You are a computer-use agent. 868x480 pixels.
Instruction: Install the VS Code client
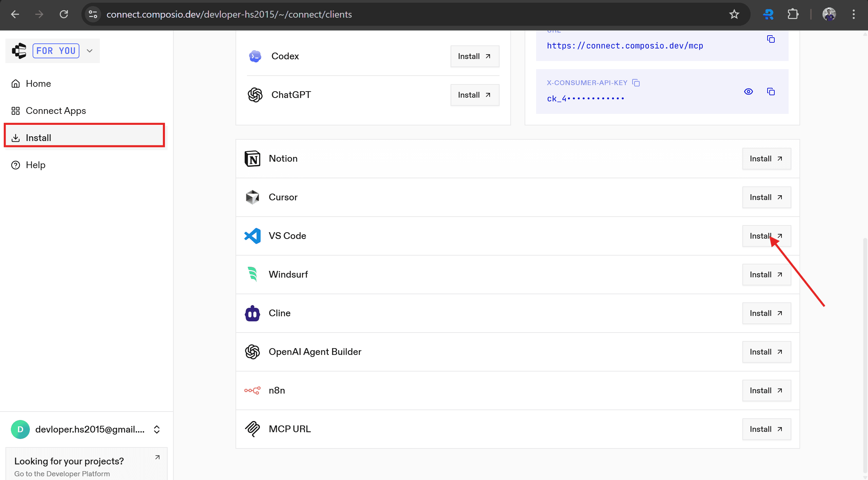[766, 236]
